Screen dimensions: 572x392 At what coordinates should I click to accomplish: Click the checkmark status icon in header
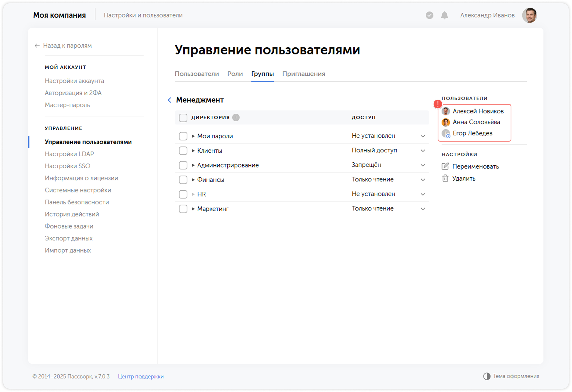[x=430, y=15]
